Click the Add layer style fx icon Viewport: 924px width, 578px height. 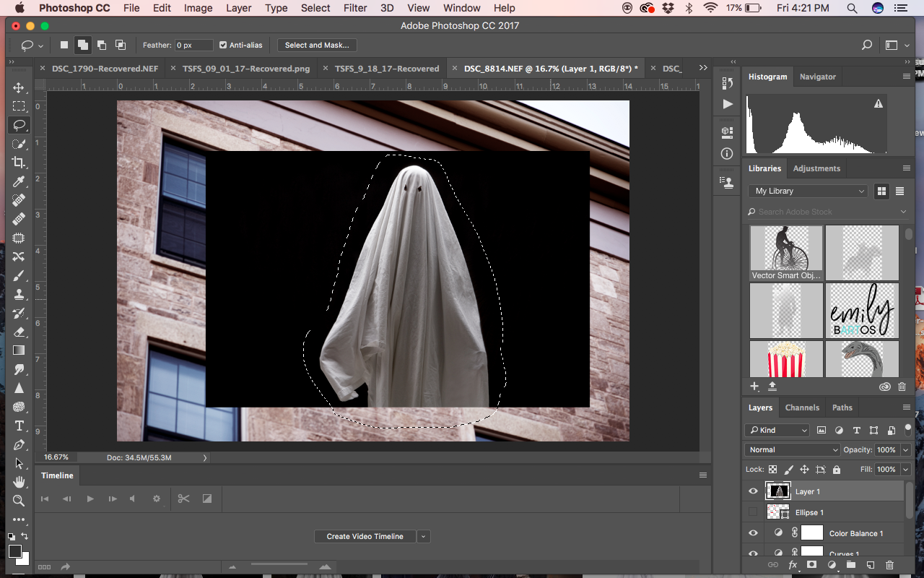[x=793, y=565]
